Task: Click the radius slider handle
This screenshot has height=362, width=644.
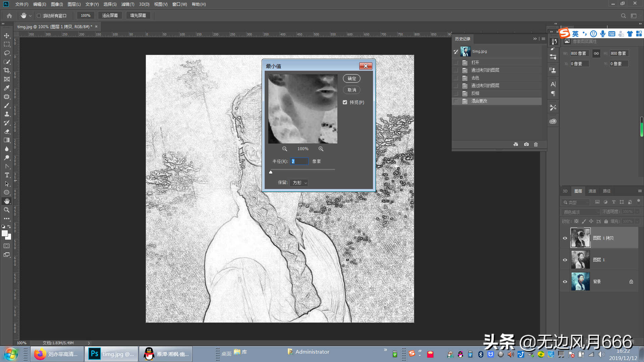Action: (271, 172)
